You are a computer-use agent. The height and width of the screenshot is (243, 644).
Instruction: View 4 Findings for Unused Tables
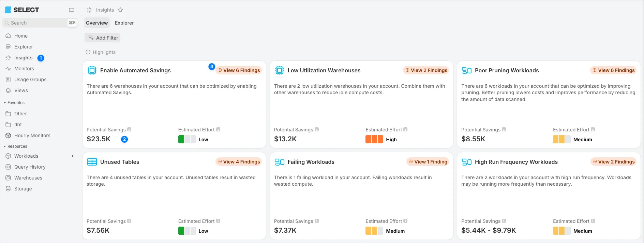click(x=239, y=162)
